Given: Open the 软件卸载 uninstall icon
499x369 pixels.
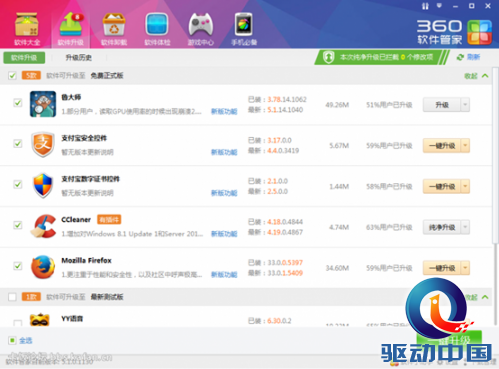Looking at the screenshot, I should (x=114, y=29).
